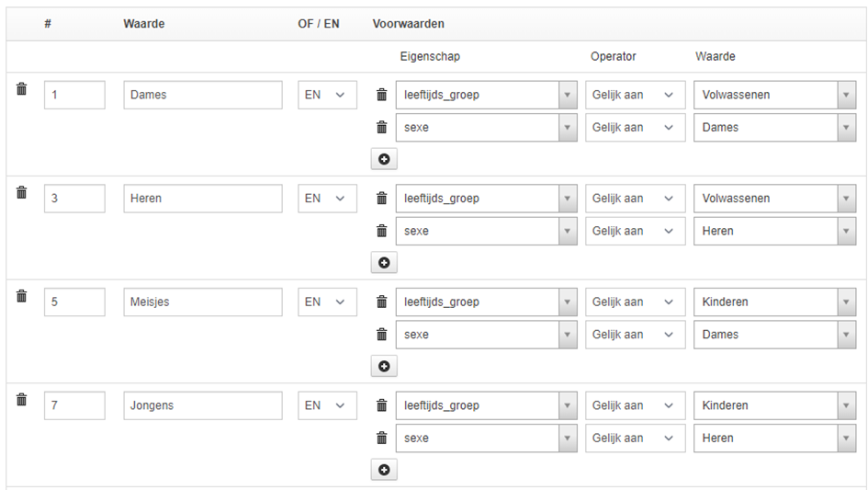Delete sexe condition in Heren rule
The image size is (868, 490).
tap(382, 231)
